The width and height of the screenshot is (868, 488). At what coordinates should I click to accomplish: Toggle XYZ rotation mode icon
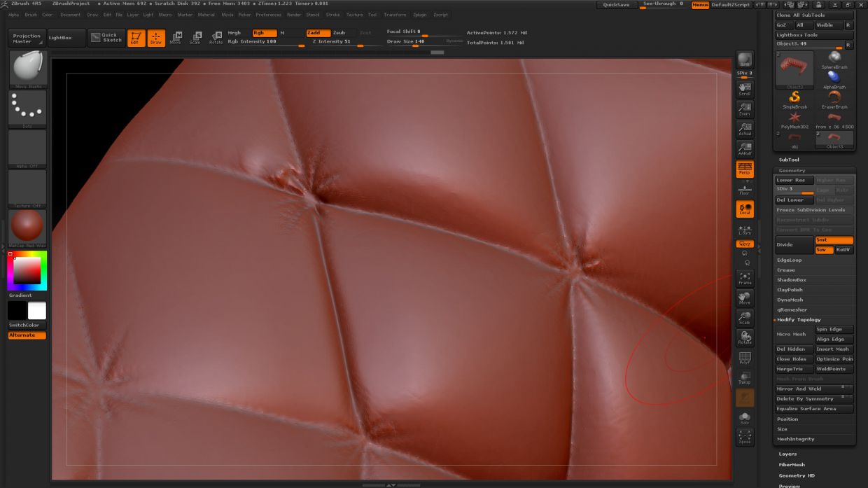pyautogui.click(x=745, y=244)
